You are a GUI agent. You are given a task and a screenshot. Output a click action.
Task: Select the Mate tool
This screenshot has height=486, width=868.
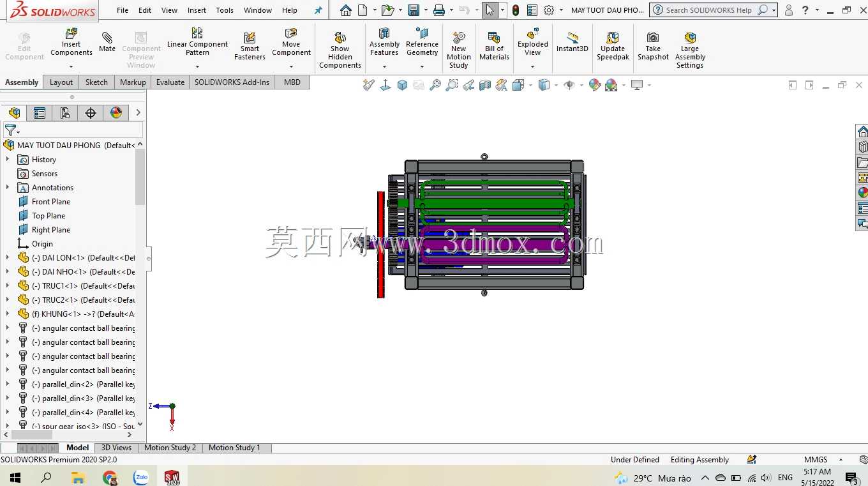point(107,42)
